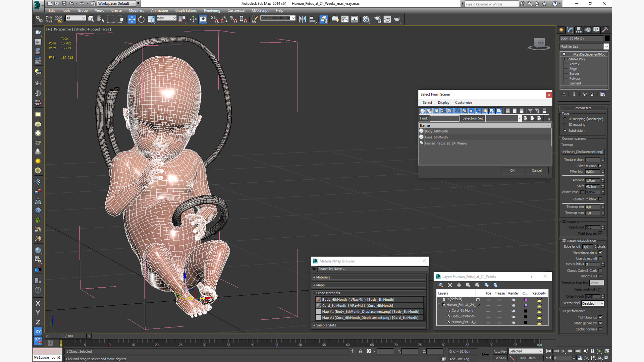Toggle Display Cameras filter in Select From Scene

pos(443,111)
